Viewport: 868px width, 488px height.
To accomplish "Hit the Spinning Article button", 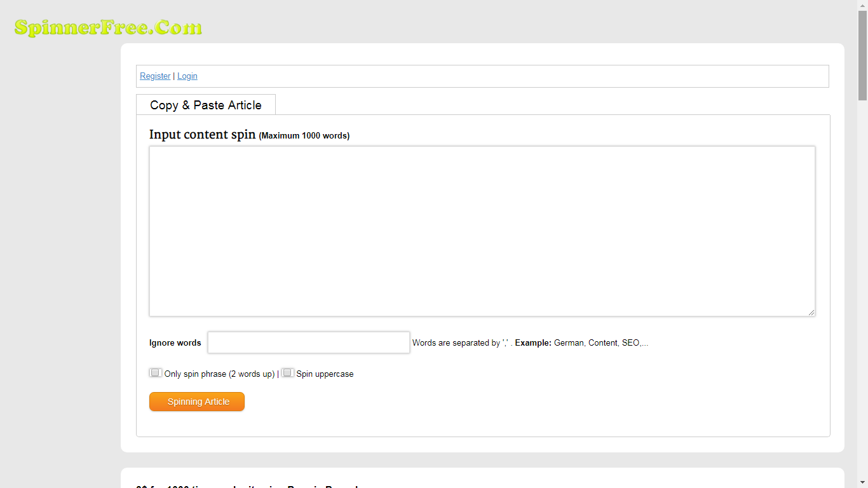I will coord(197,402).
